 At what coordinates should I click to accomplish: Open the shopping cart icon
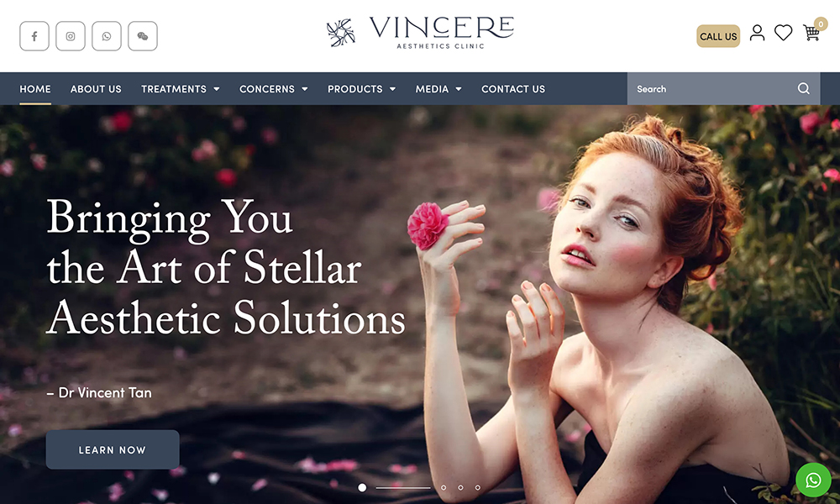[811, 33]
